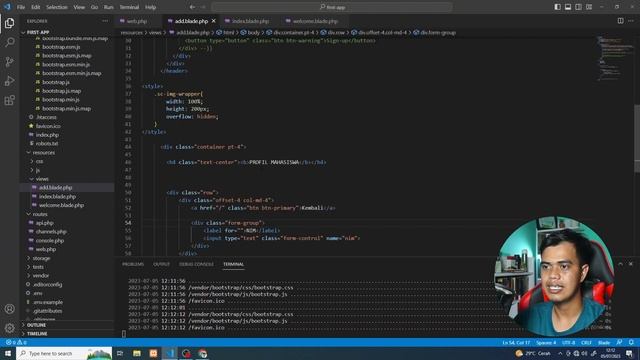Open favicon.ico in the explorer

[48, 126]
